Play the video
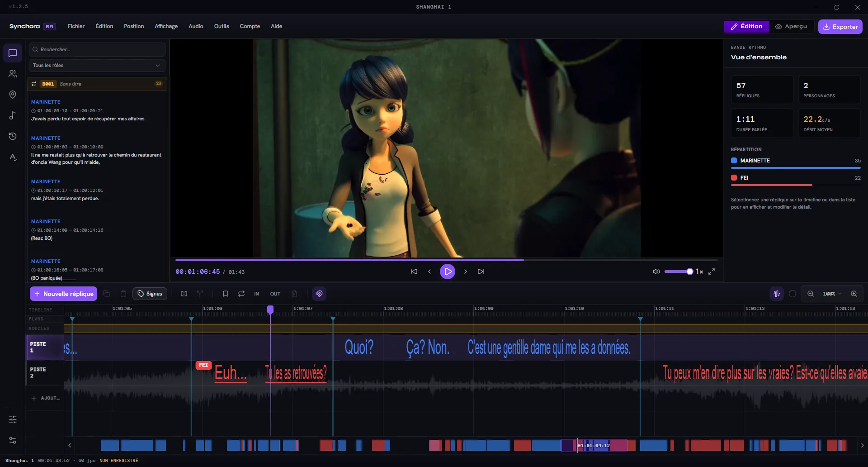The width and height of the screenshot is (868, 467). 448,272
